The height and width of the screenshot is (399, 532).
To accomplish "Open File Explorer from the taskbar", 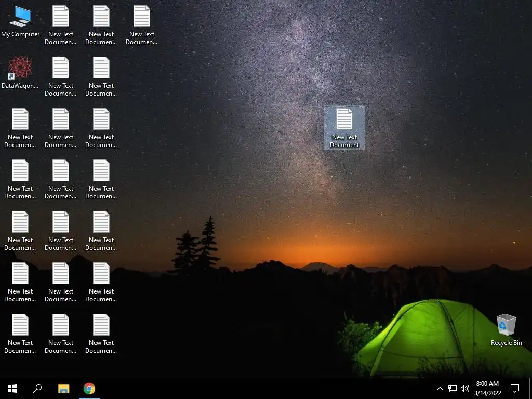I will click(63, 389).
